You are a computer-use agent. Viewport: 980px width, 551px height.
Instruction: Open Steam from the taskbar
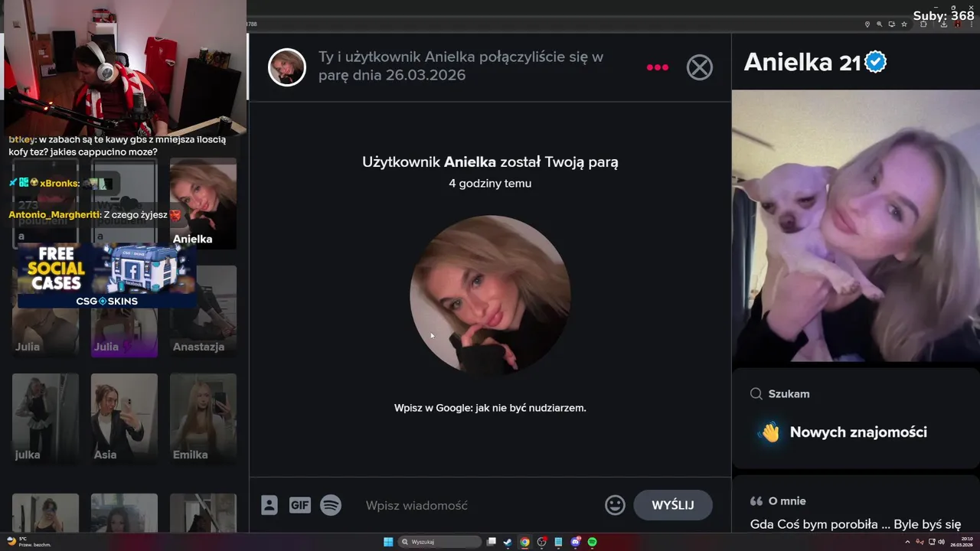[x=508, y=542]
